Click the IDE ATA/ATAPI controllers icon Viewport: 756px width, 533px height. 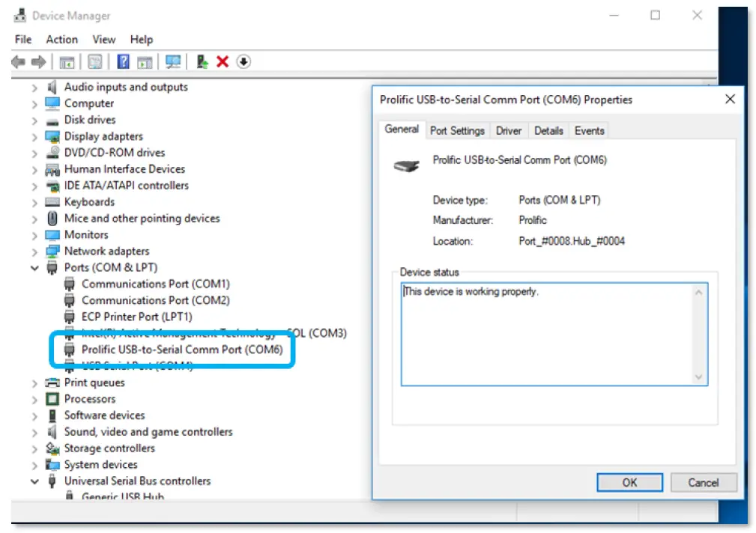click(52, 186)
